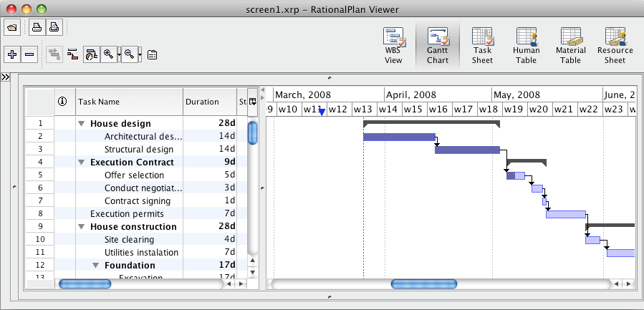644x310 pixels.
Task: Collapse the House construction summary task
Action: tap(82, 227)
